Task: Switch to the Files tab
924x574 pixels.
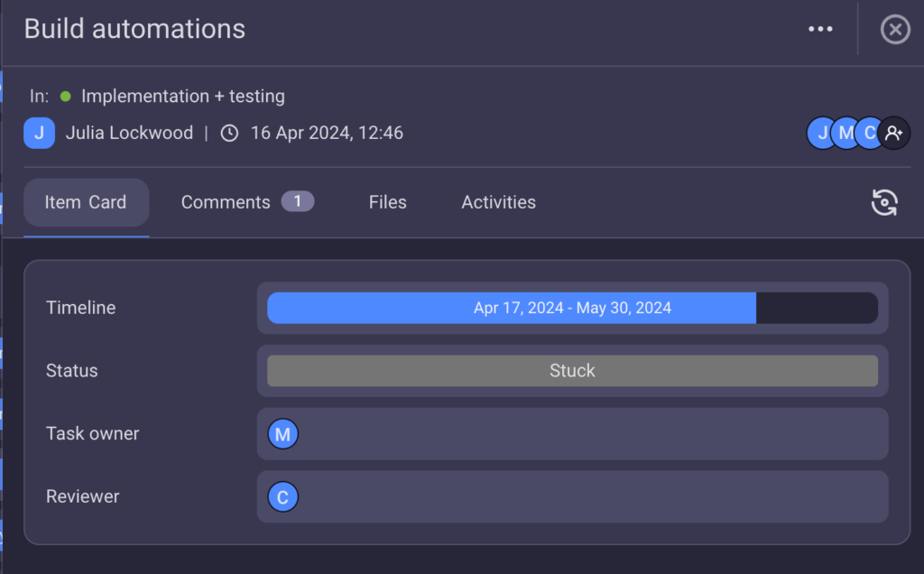Action: pyautogui.click(x=387, y=202)
